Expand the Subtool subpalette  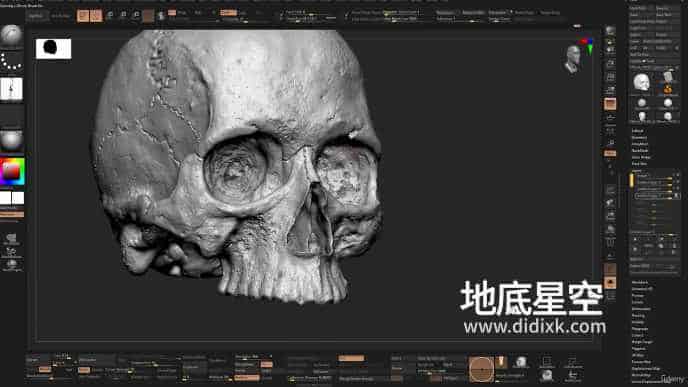click(x=637, y=131)
